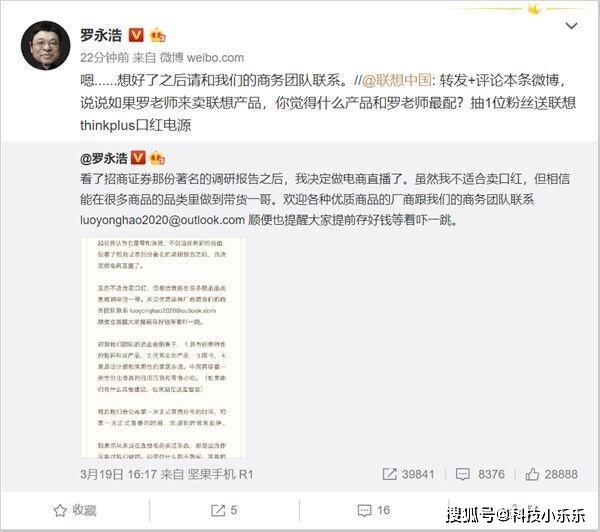Click the 罗永浩 username at top
This screenshot has height=532, width=600.
click(x=101, y=36)
